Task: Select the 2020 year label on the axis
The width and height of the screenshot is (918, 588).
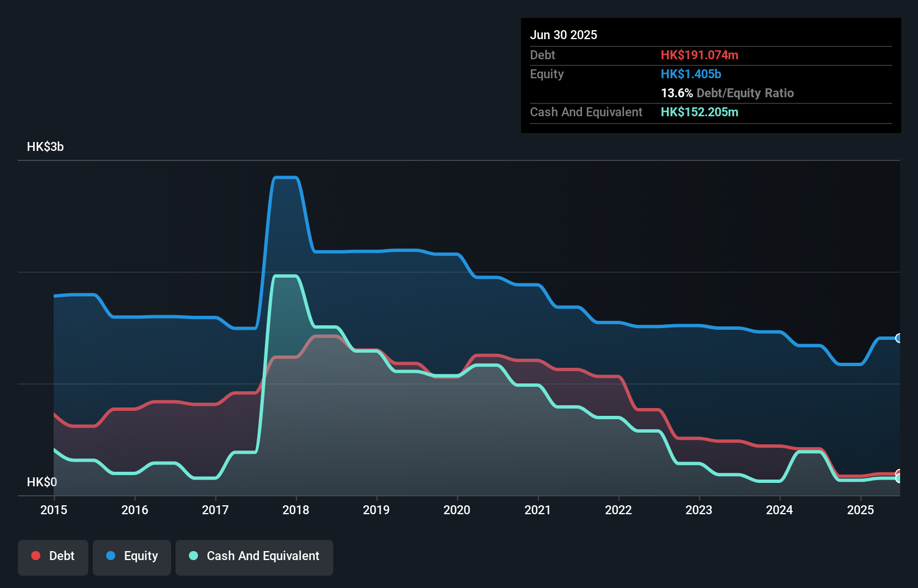Action: click(x=457, y=510)
